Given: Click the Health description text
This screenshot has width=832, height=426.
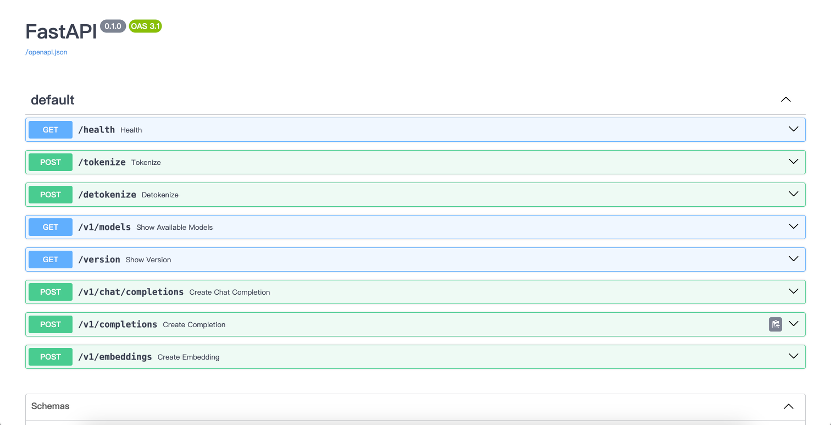Looking at the screenshot, I should click(131, 130).
